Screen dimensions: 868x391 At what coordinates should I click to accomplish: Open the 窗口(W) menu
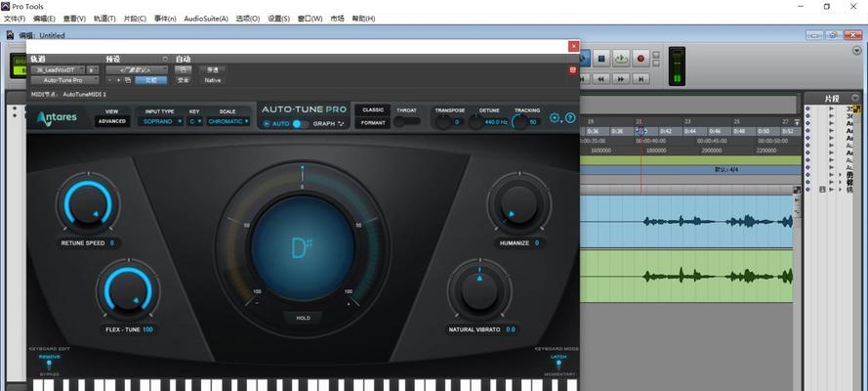(x=310, y=19)
